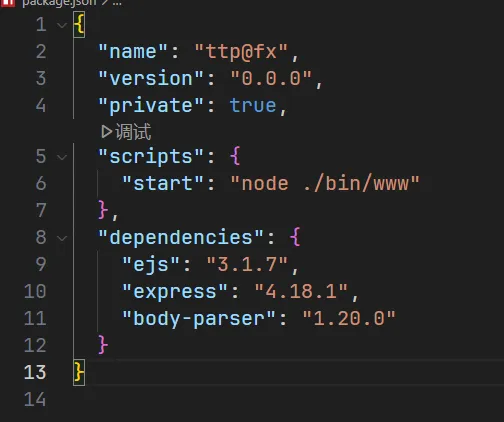Click the pink opening brace after scripts
This screenshot has width=504, height=422.
[x=235, y=156]
